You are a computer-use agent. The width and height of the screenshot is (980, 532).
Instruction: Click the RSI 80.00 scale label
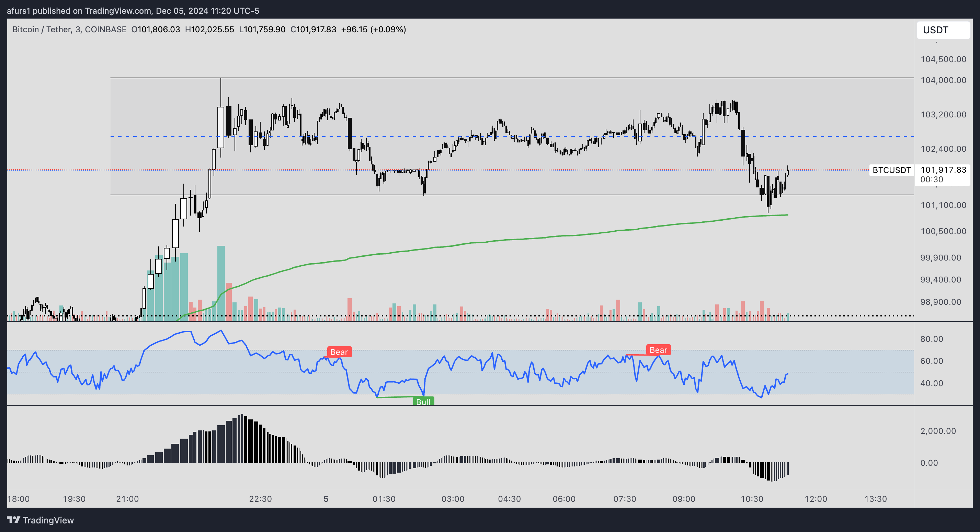(932, 339)
